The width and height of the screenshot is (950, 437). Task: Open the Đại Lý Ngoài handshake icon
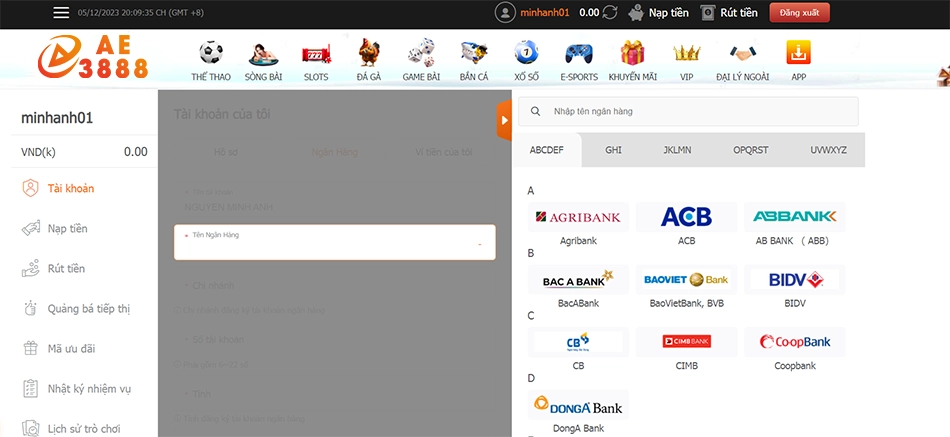(x=743, y=53)
